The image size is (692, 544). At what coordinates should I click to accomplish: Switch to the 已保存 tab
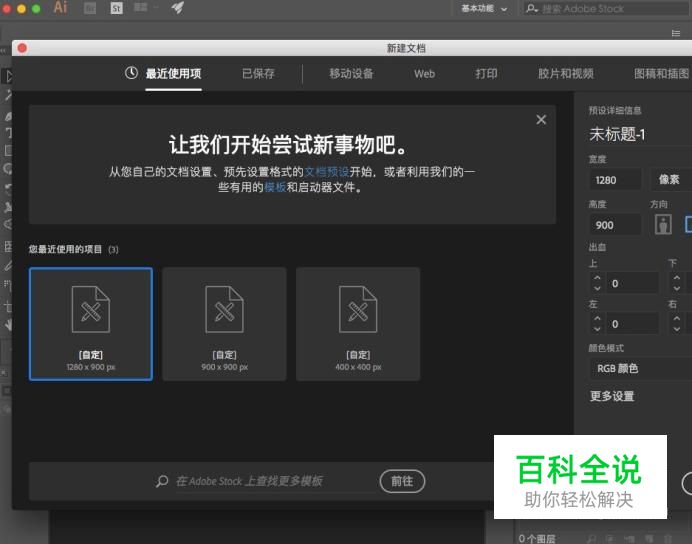click(x=258, y=73)
